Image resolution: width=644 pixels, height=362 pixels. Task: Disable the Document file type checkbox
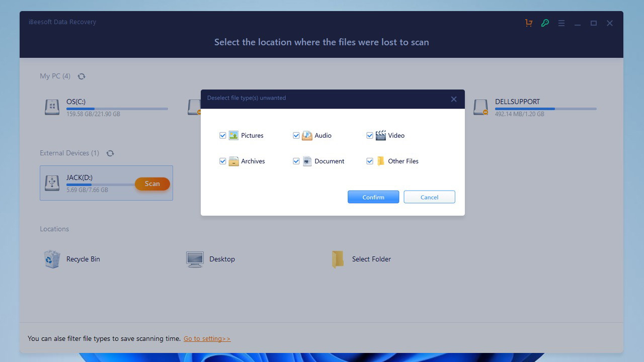pos(296,161)
